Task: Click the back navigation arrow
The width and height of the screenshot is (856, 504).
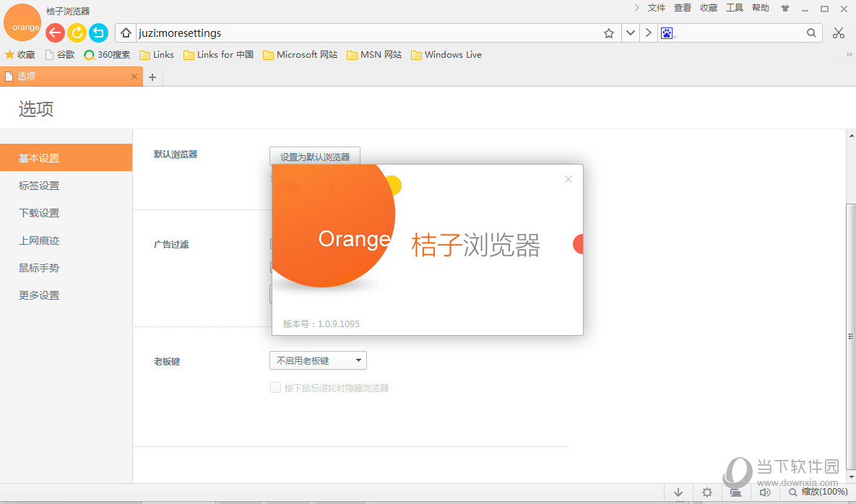Action: [x=55, y=32]
